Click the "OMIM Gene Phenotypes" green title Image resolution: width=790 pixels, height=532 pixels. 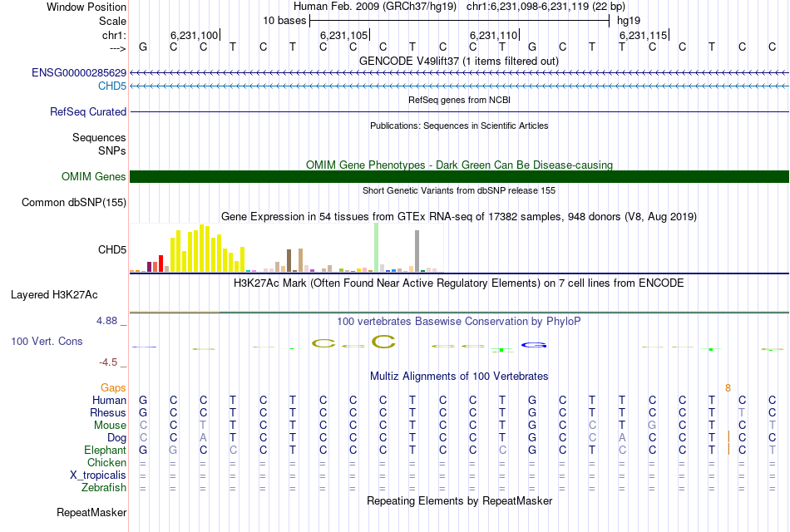click(x=459, y=165)
